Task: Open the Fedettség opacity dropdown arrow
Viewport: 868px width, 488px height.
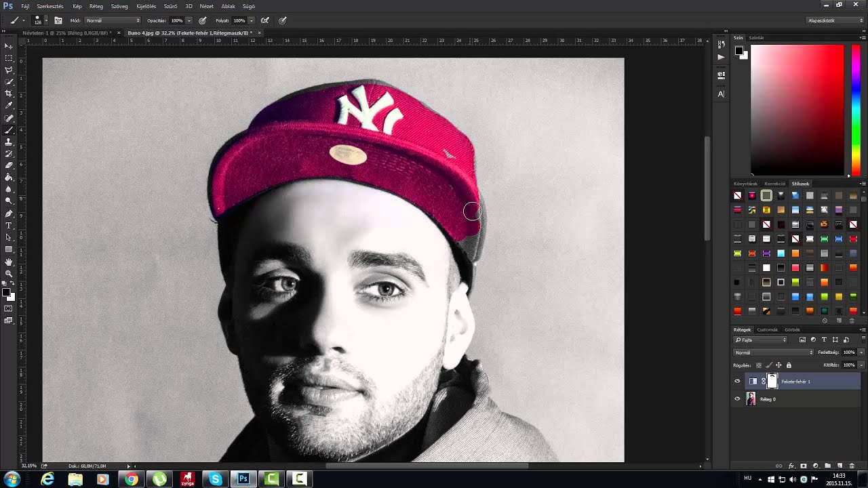Action: (861, 352)
